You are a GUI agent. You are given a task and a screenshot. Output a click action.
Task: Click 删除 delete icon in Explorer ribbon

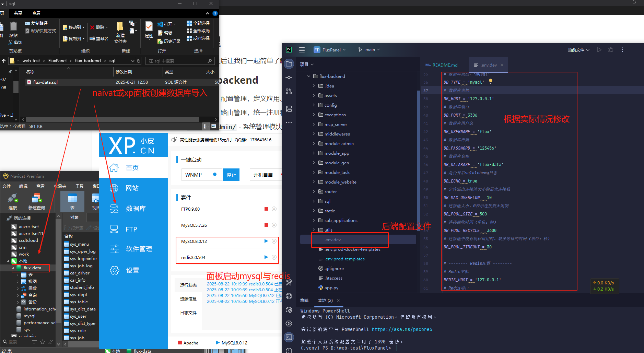92,27
